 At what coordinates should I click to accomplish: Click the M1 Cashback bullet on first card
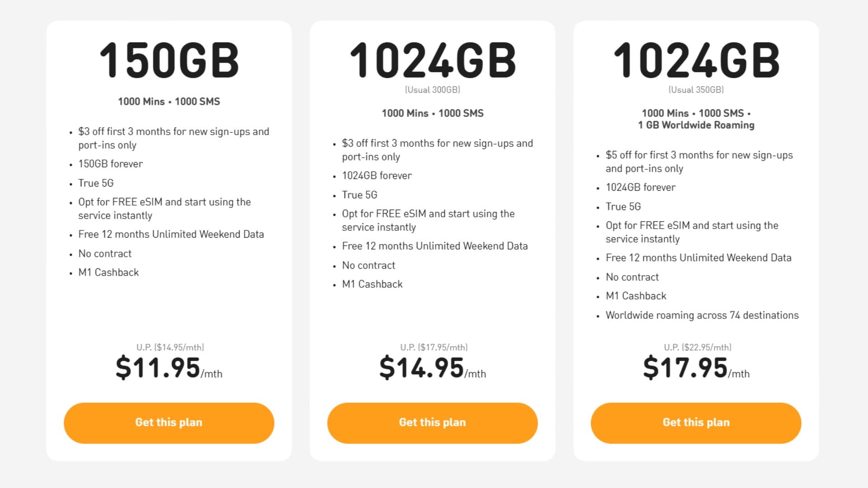pos(108,272)
